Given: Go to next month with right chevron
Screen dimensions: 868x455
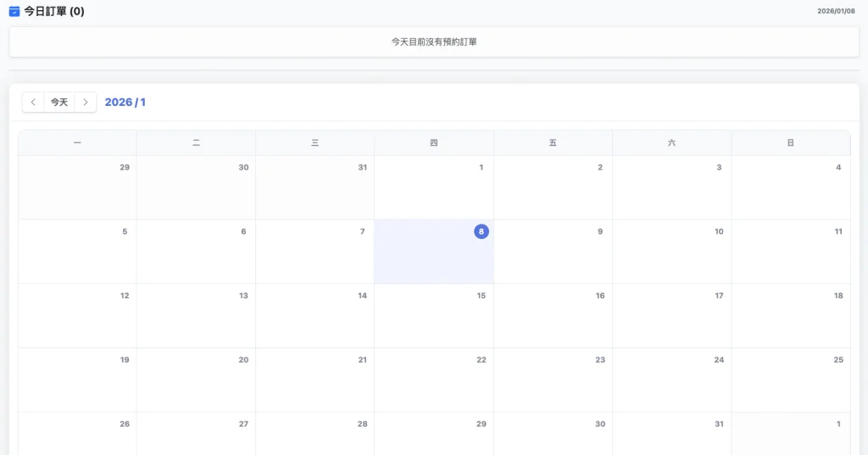Looking at the screenshot, I should point(85,103).
